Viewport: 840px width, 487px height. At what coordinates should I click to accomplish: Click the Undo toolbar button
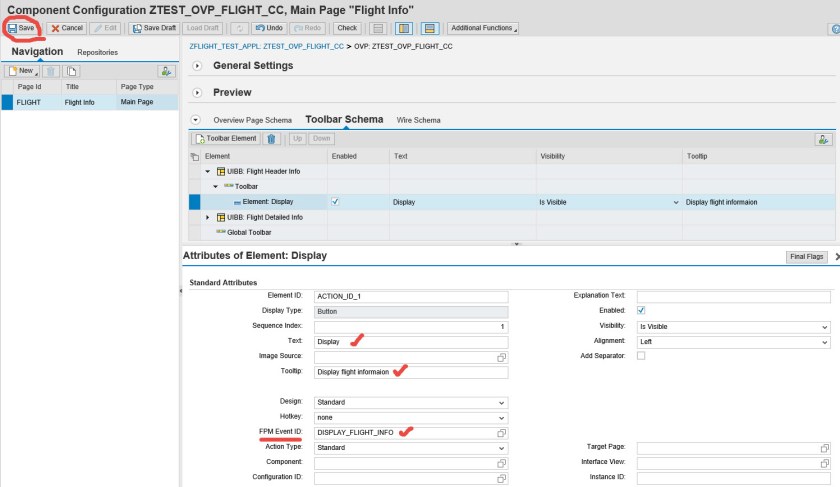tap(266, 28)
